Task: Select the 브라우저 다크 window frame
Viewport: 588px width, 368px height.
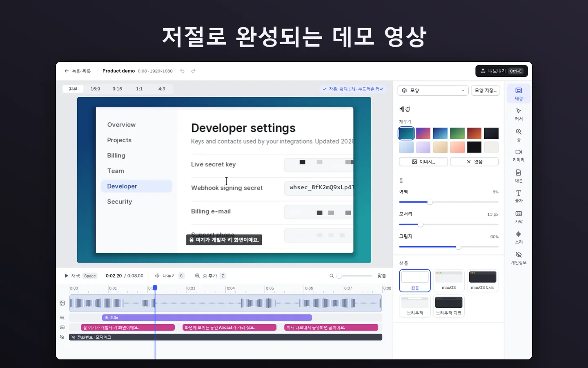Action: (x=449, y=306)
